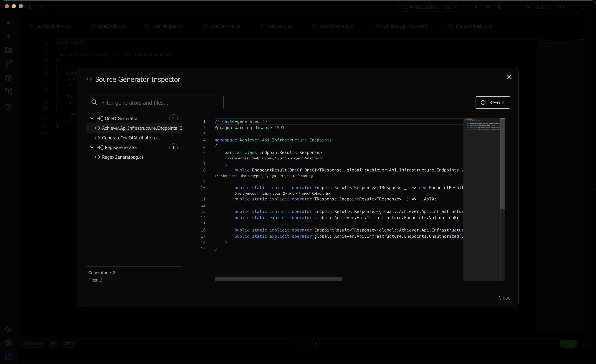The height and width of the screenshot is (364, 596).
Task: Click RegexGenerator file count badge 1
Action: click(x=173, y=147)
